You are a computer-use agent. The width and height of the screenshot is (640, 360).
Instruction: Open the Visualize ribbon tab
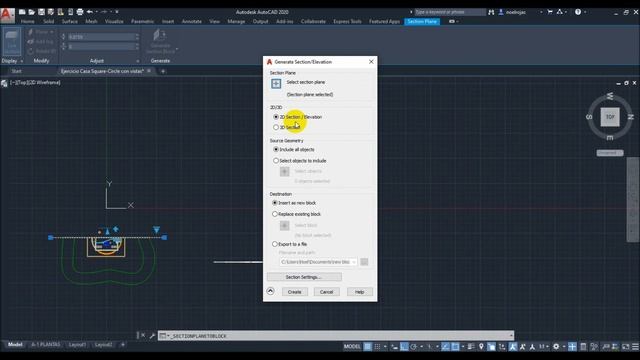(x=114, y=21)
